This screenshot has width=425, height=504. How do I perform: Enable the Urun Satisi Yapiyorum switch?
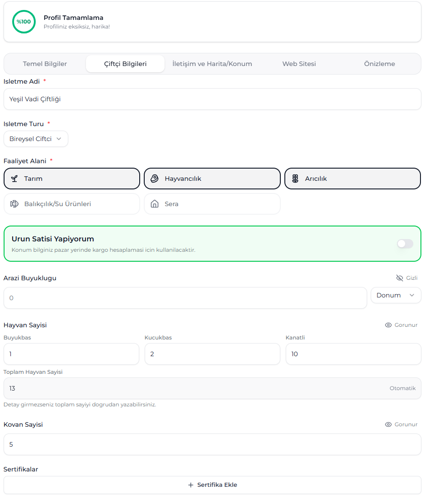click(405, 244)
